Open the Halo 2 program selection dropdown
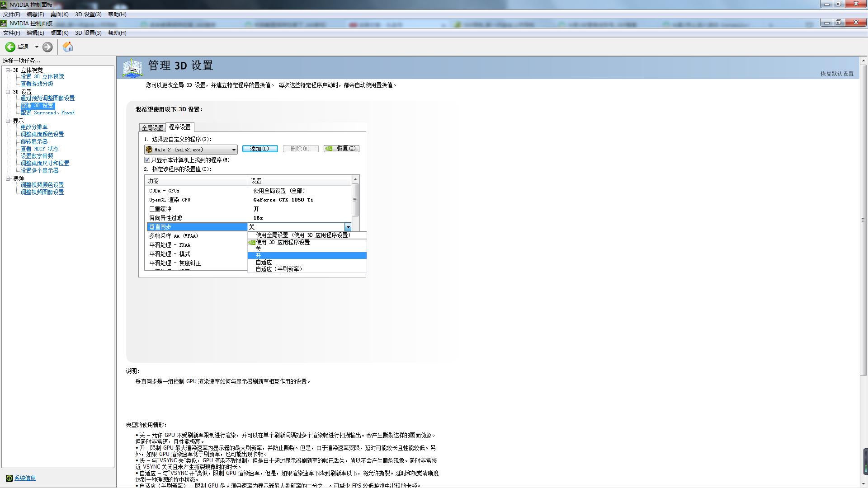This screenshot has height=488, width=868. [x=233, y=149]
